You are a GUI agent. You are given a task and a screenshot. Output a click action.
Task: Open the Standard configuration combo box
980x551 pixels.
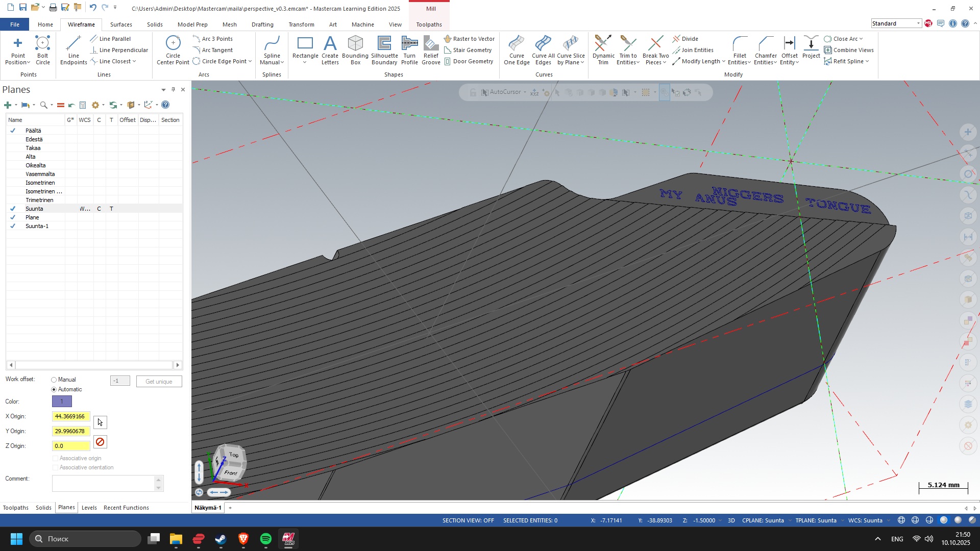[x=896, y=23]
